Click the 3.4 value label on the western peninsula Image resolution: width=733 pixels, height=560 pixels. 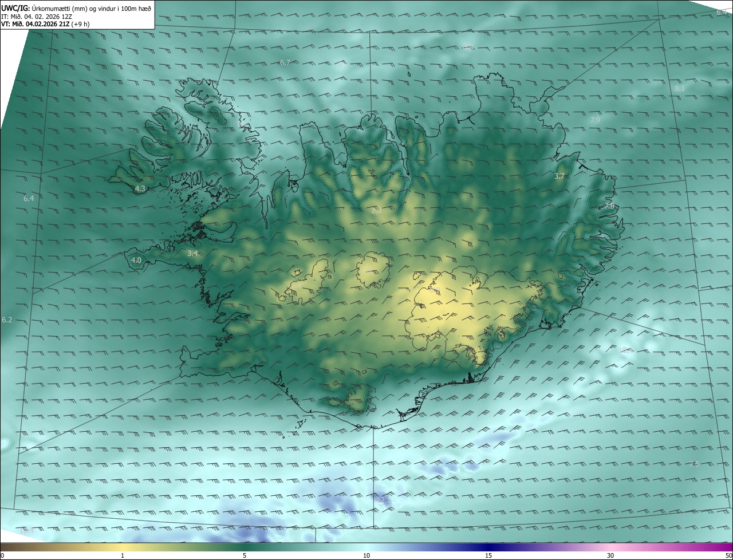point(192,253)
